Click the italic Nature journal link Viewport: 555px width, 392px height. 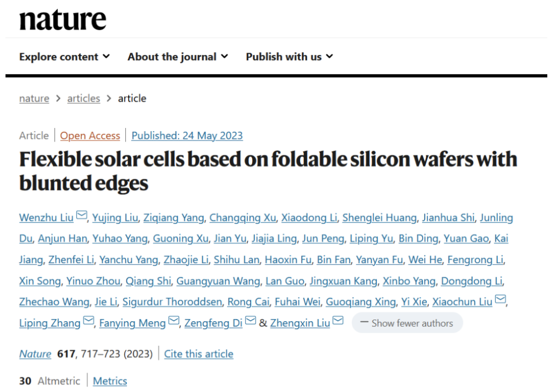click(x=35, y=354)
